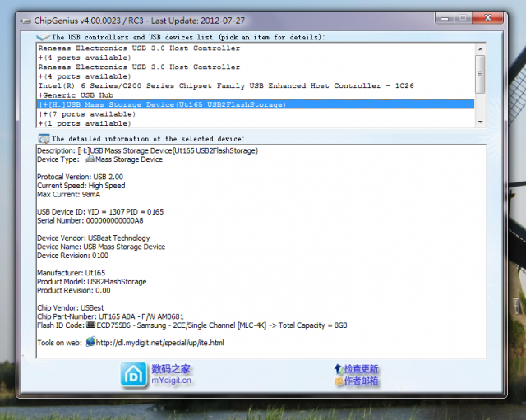Select second Renesas Electronics USB 3.0 Host Controller
Image resolution: width=526 pixels, height=420 pixels.
click(x=256, y=67)
